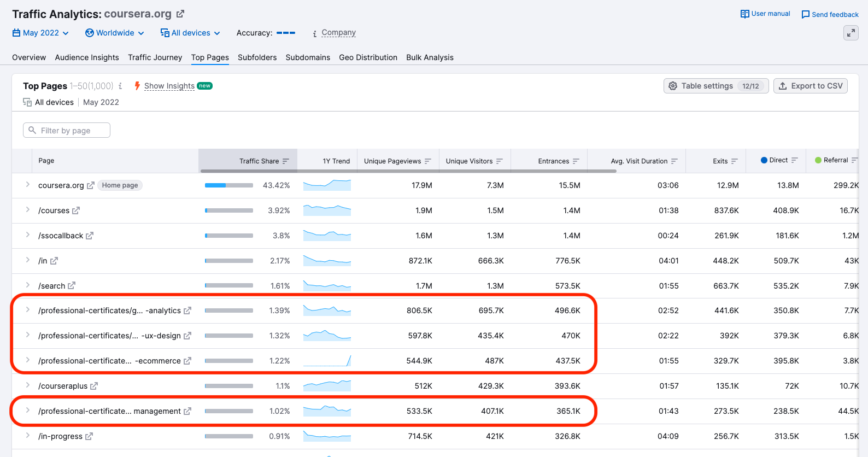Open external link icon beside /search

pyautogui.click(x=72, y=286)
